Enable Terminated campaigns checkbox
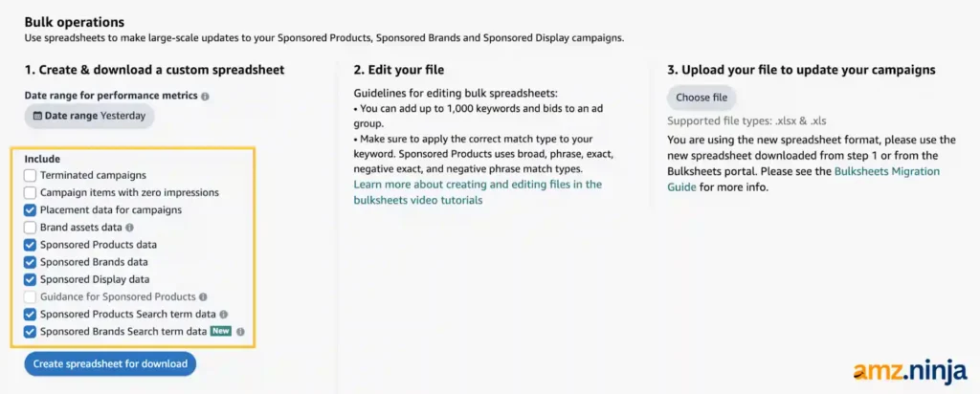 (31, 176)
